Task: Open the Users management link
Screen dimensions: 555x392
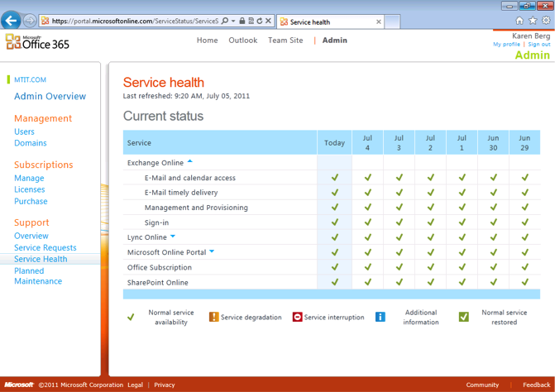Action: pos(24,131)
